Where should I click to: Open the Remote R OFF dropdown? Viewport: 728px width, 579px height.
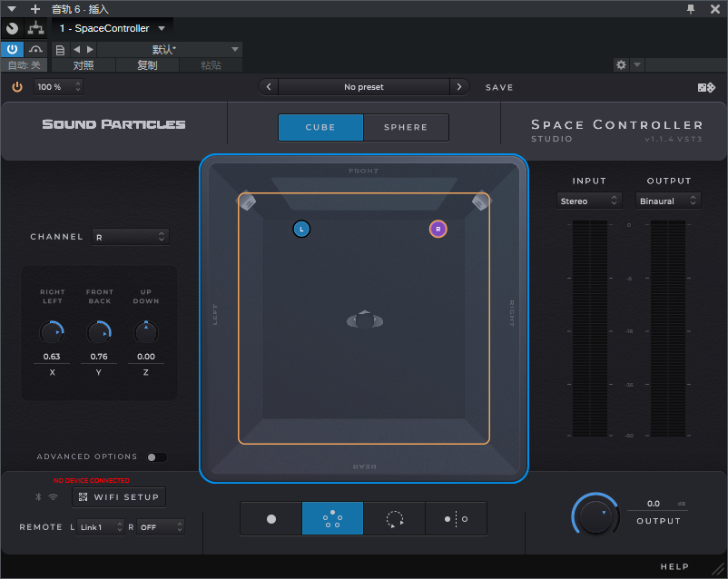[160, 527]
